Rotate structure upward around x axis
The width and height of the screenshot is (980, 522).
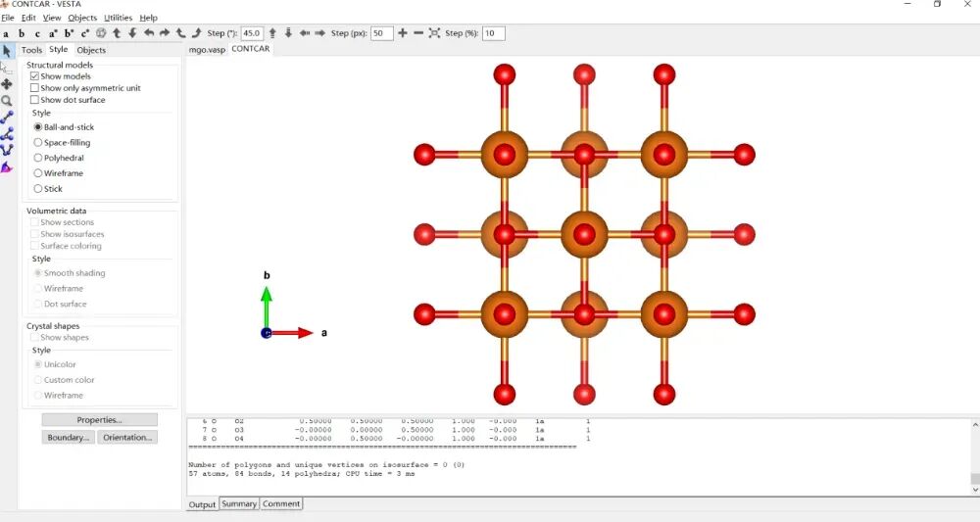click(x=117, y=33)
